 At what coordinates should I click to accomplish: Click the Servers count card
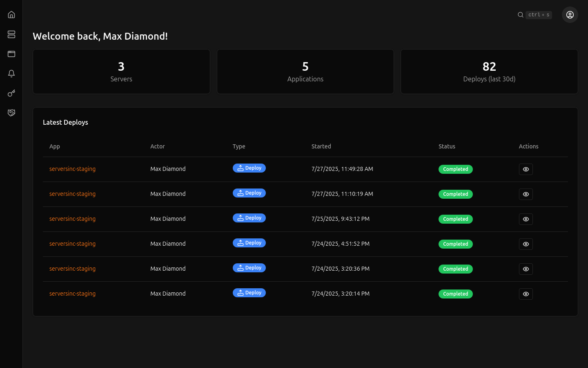click(121, 72)
